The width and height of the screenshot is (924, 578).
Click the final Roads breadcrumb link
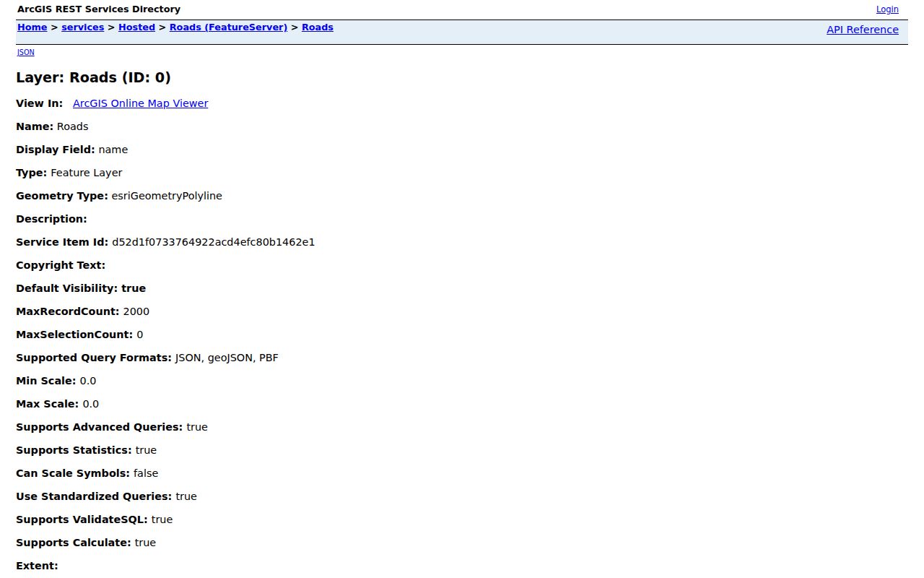tap(318, 27)
